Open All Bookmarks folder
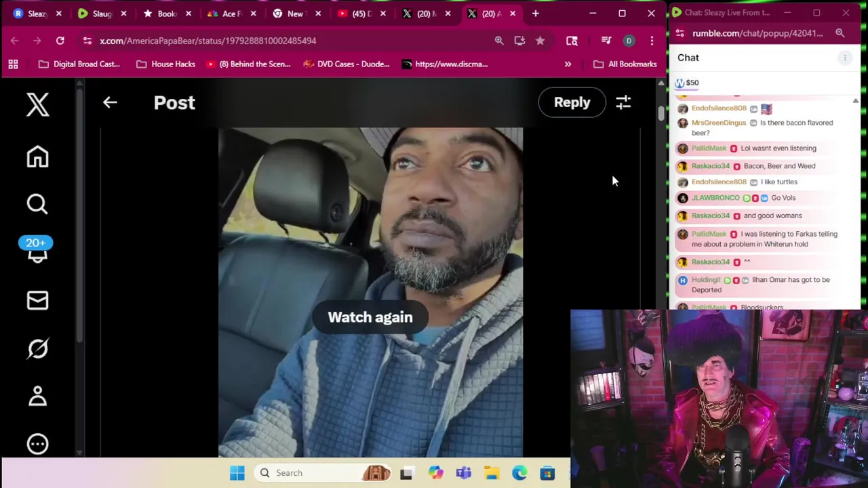Viewport: 868px width, 488px height. click(625, 64)
